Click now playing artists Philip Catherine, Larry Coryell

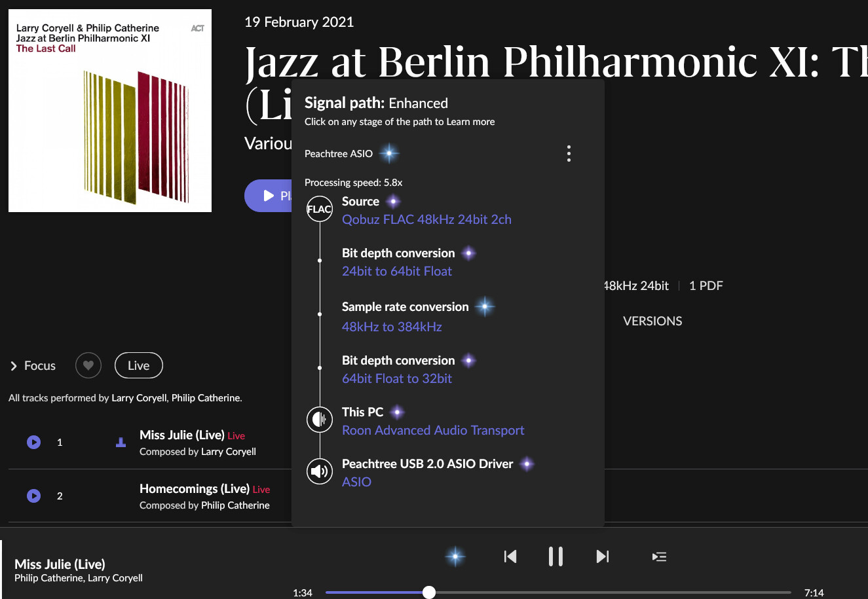[79, 578]
